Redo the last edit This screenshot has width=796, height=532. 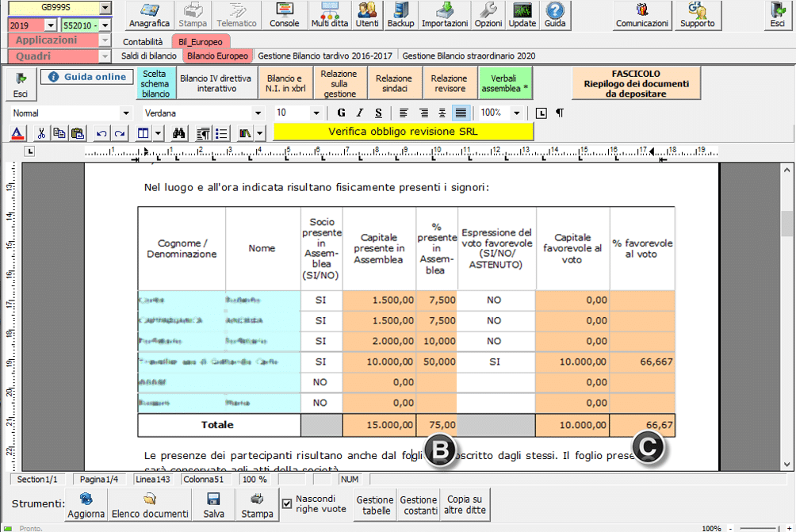[x=120, y=133]
